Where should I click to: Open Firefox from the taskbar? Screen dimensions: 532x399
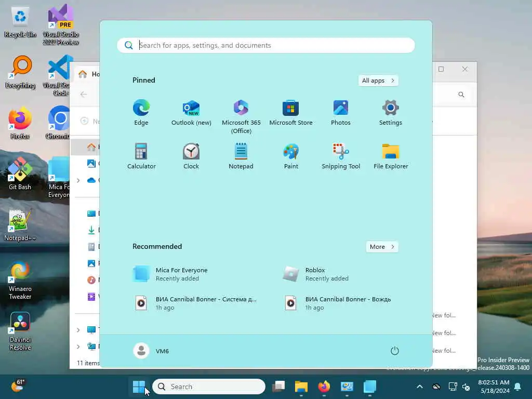[x=324, y=387]
